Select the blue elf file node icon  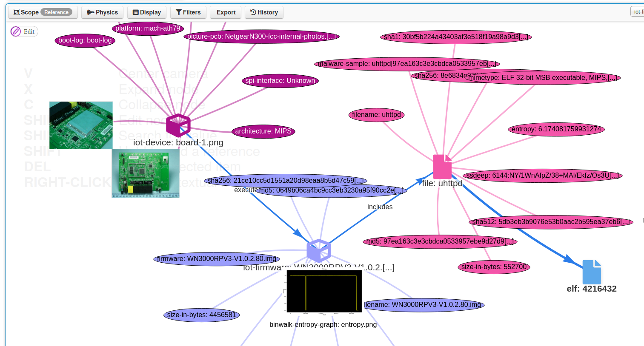591,272
